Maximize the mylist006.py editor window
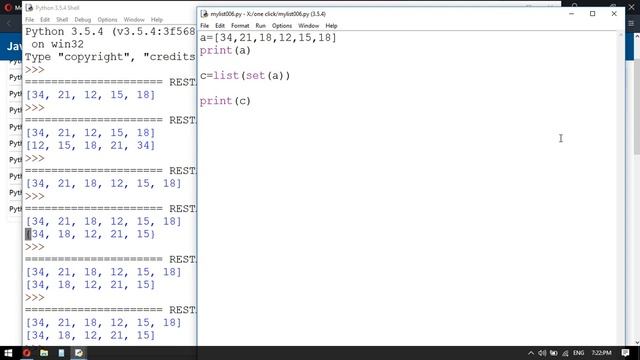Image resolution: width=640 pixels, height=360 pixels. (593, 13)
